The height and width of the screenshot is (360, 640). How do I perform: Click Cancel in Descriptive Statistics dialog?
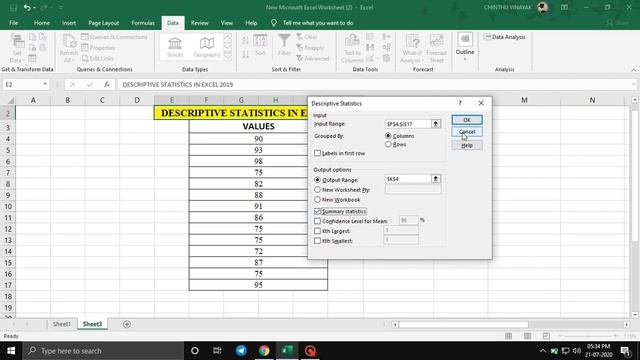pos(467,132)
